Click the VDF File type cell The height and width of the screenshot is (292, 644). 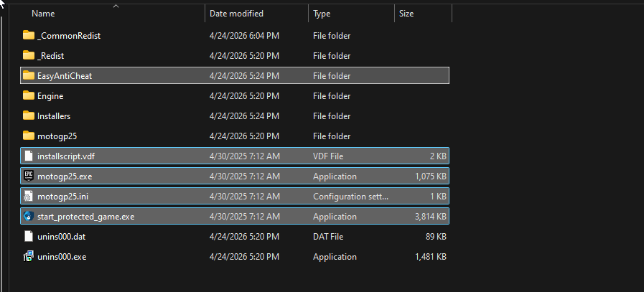(328, 156)
